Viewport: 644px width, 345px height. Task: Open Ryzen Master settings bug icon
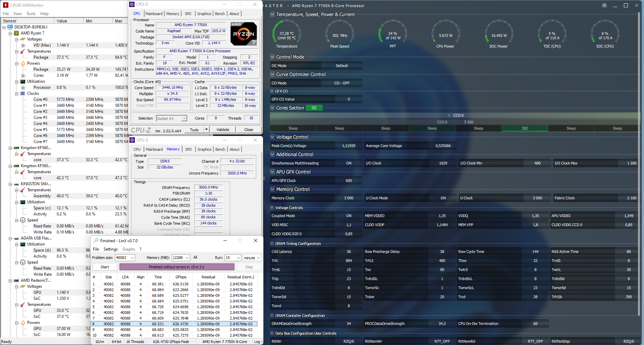tap(604, 5)
